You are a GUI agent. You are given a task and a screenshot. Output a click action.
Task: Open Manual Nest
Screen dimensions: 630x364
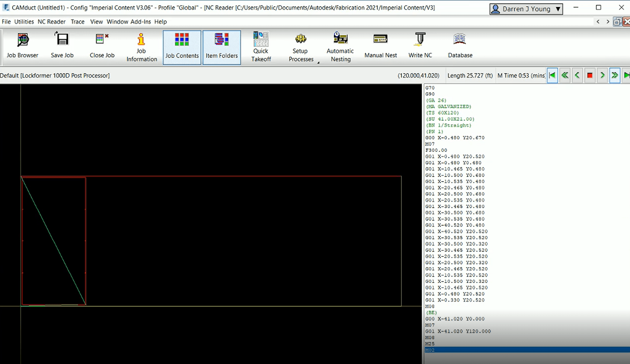click(380, 45)
